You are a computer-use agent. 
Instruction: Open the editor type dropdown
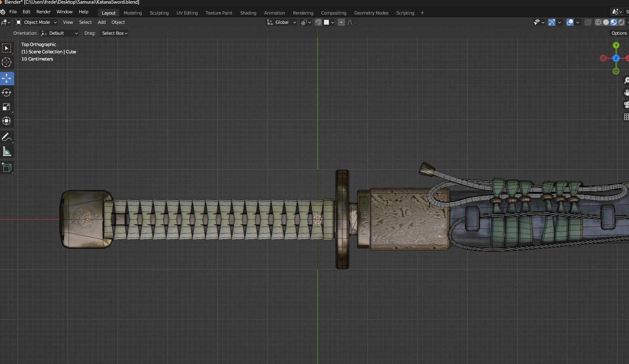point(6,22)
